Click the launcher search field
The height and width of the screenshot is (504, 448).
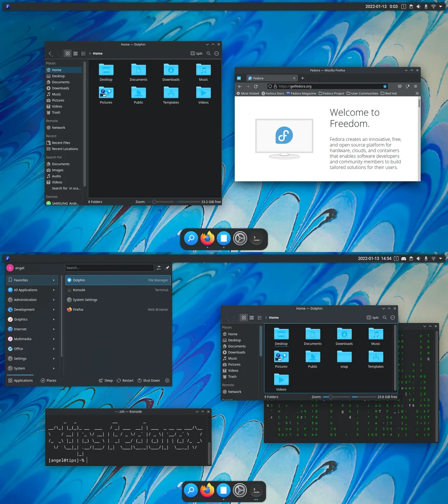pos(109,268)
